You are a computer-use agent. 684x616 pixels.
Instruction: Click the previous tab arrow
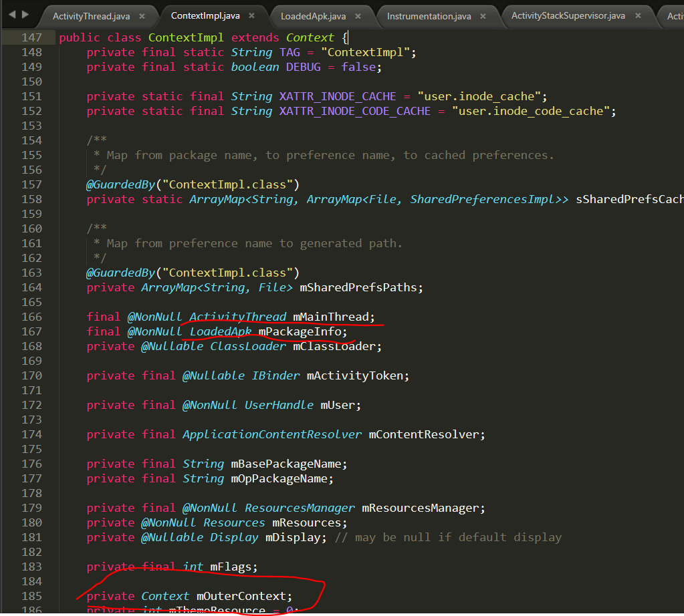(x=12, y=15)
